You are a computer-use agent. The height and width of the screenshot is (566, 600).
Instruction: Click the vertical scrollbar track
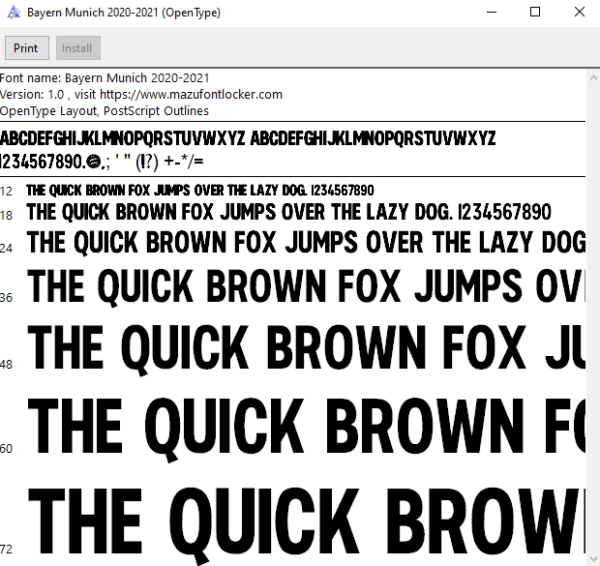tap(593, 318)
